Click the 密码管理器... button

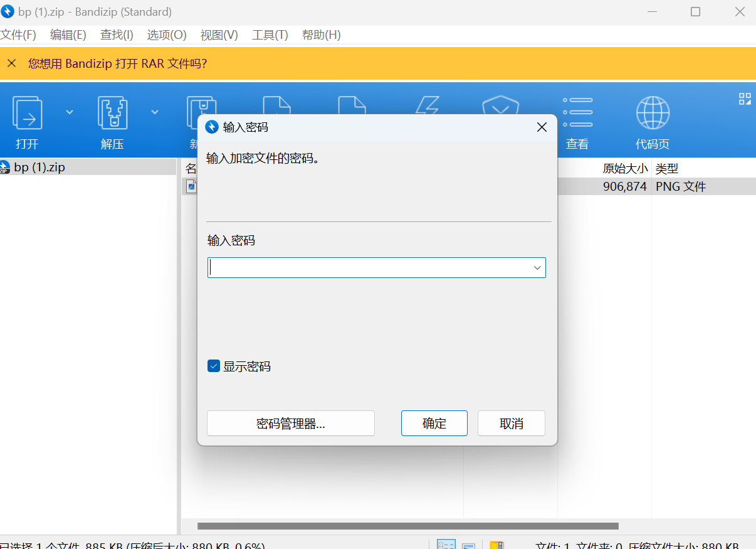291,424
